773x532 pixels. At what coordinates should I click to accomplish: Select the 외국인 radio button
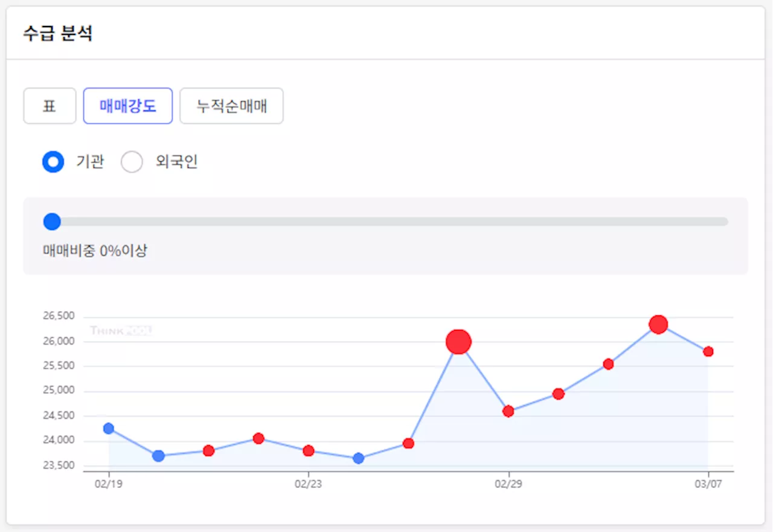132,162
